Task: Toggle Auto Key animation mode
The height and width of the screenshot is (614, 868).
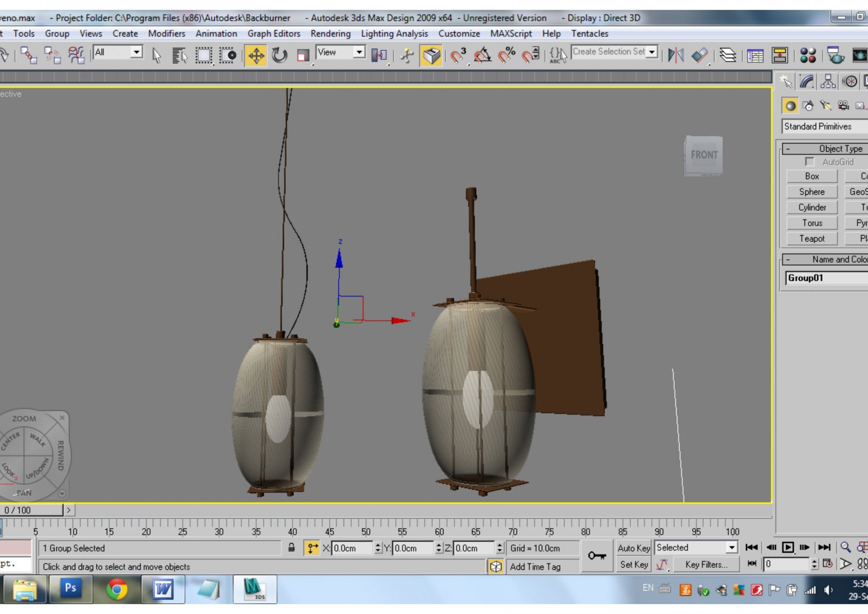Action: pos(633,547)
